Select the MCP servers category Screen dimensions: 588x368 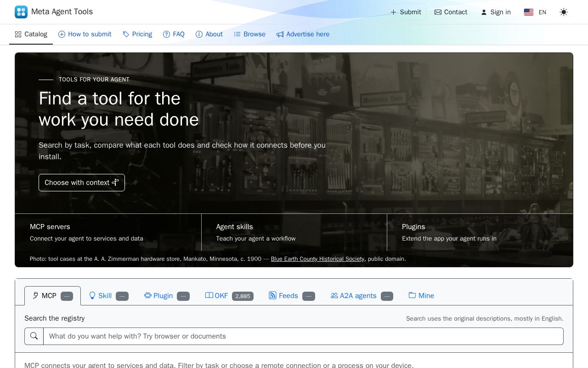(x=108, y=232)
